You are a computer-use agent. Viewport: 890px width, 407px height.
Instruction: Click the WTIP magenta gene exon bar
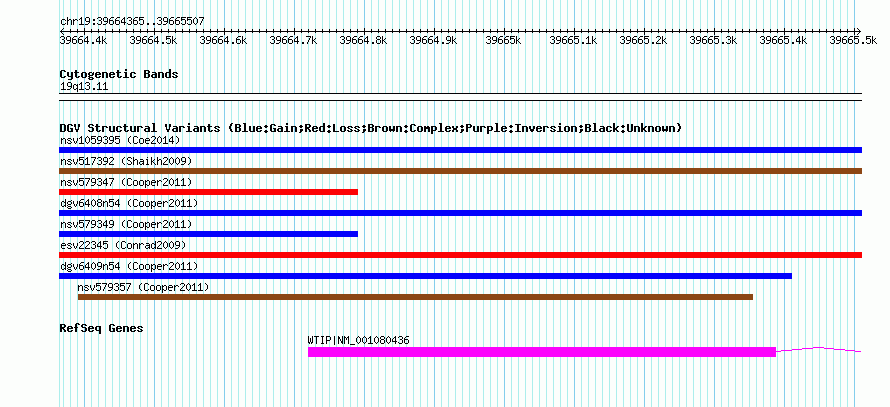tap(542, 352)
